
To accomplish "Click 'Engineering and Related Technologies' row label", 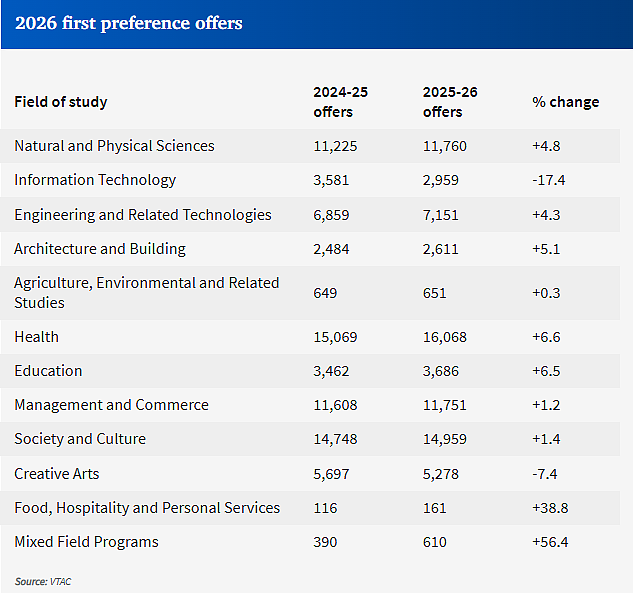I will (x=143, y=215).
